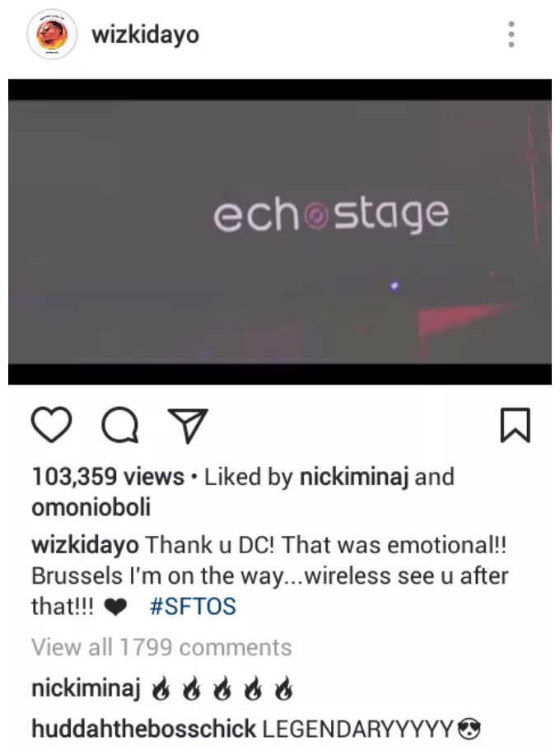Open wizkidayo username in the caption

[x=85, y=546]
